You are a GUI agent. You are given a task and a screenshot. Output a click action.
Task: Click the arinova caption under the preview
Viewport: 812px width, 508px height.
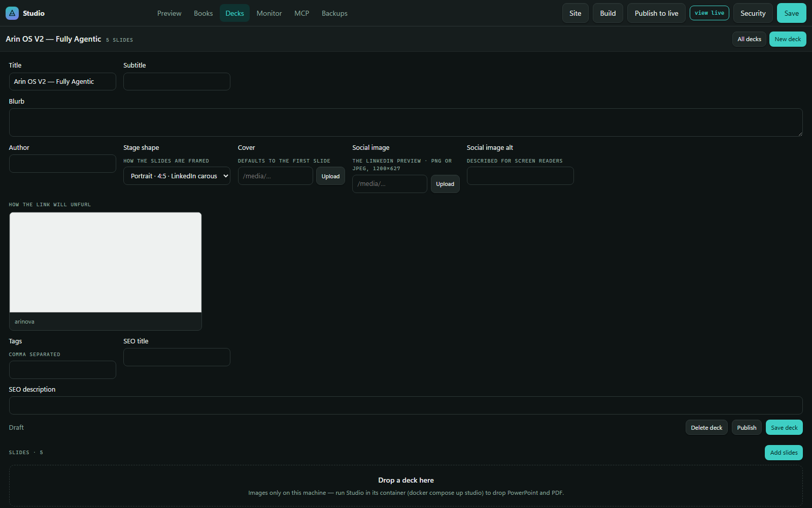24,322
